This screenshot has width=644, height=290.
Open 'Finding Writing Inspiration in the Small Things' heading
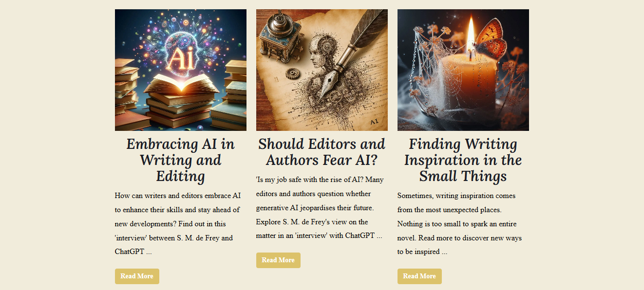(x=463, y=160)
